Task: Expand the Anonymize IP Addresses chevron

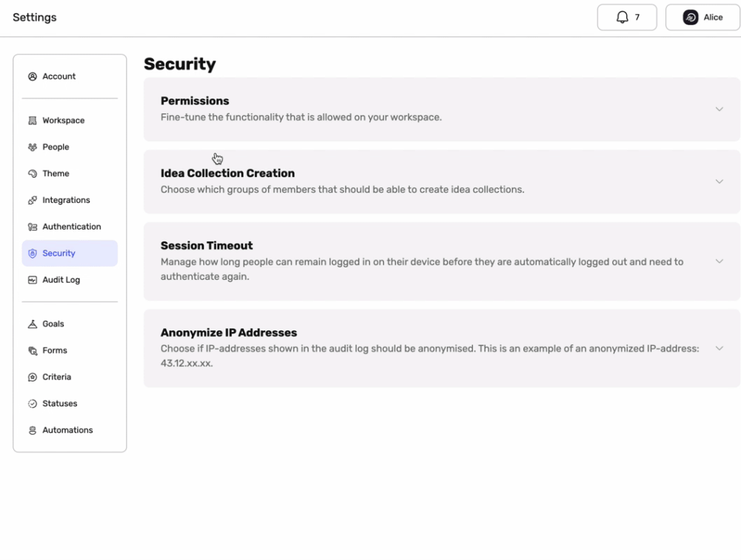Action: [x=720, y=348]
